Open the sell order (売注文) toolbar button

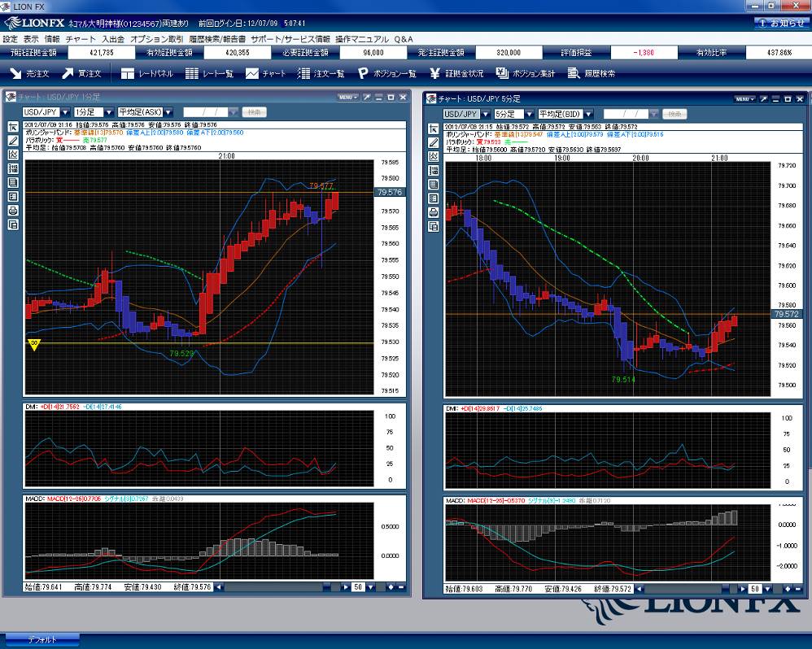29,73
